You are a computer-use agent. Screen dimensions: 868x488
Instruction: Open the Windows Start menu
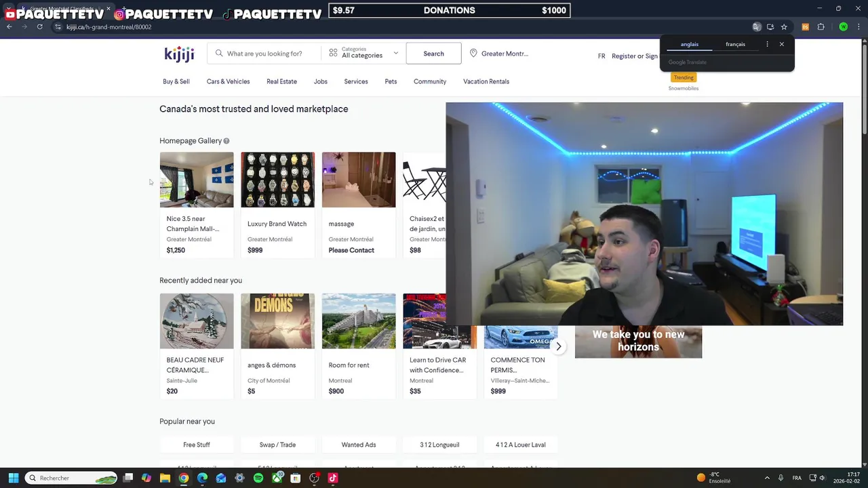(14, 478)
